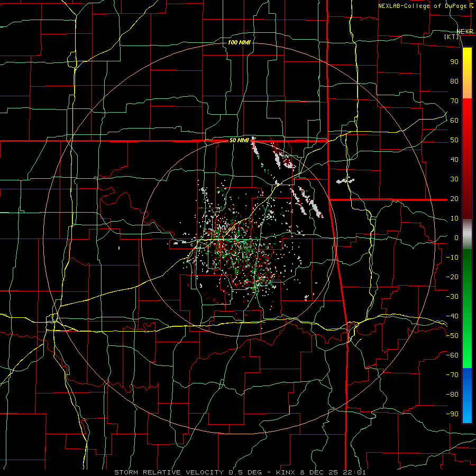Click the 0 value on velocity scale
476x476 pixels.
pyautogui.click(x=456, y=237)
